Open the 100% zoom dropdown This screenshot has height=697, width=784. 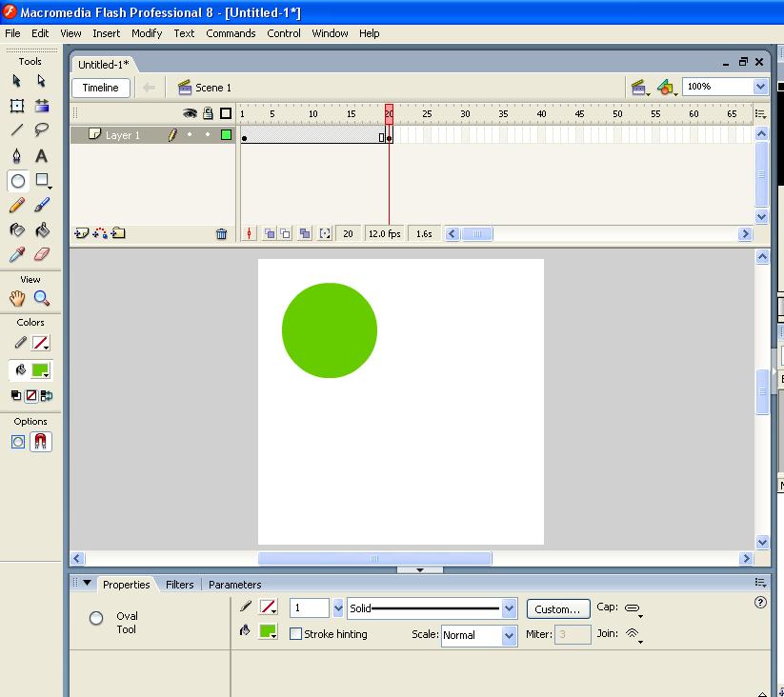point(760,87)
